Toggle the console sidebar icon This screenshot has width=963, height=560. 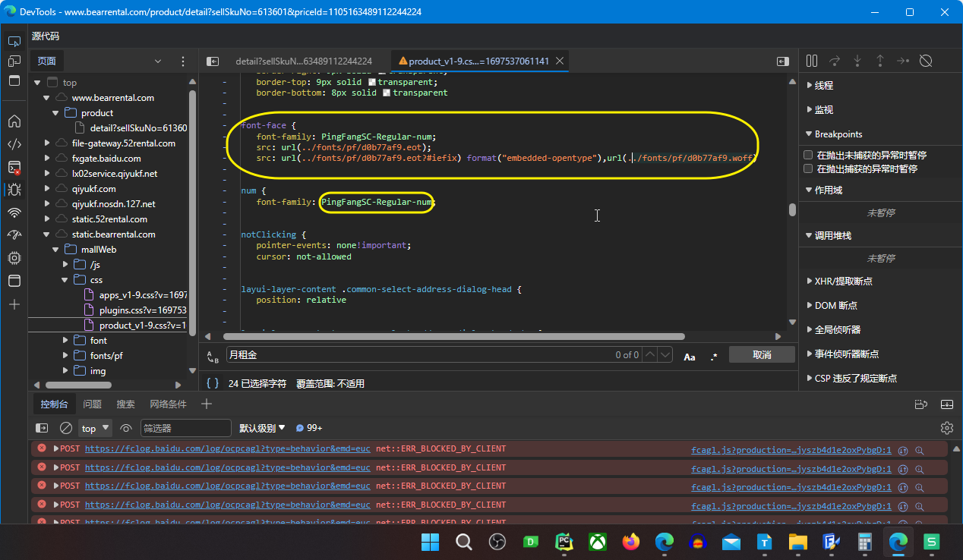[x=43, y=428]
